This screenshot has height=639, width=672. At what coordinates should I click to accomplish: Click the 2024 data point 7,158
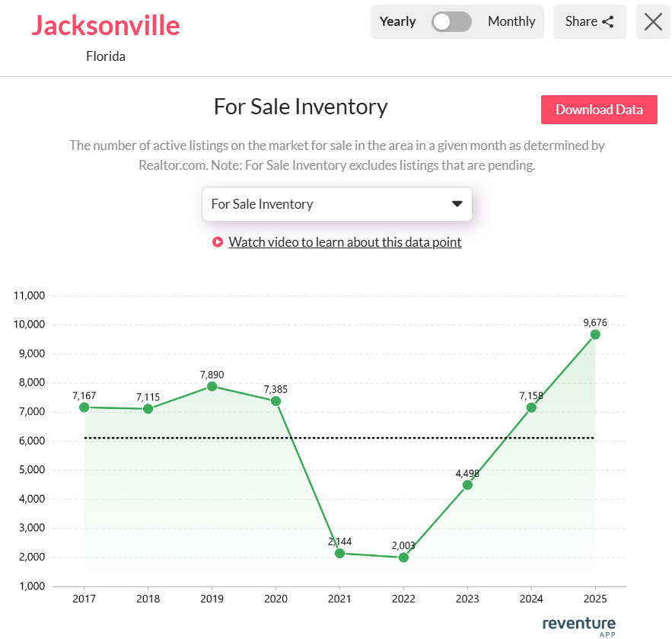point(531,407)
